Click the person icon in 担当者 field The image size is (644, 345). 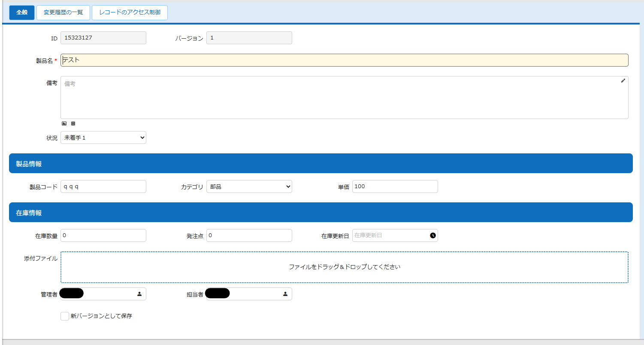[285, 294]
